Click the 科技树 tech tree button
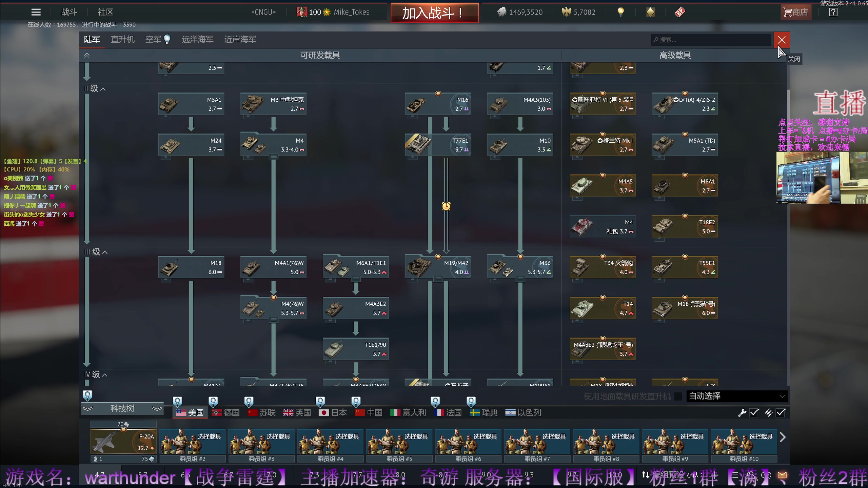Image resolution: width=868 pixels, height=488 pixels. coord(123,409)
